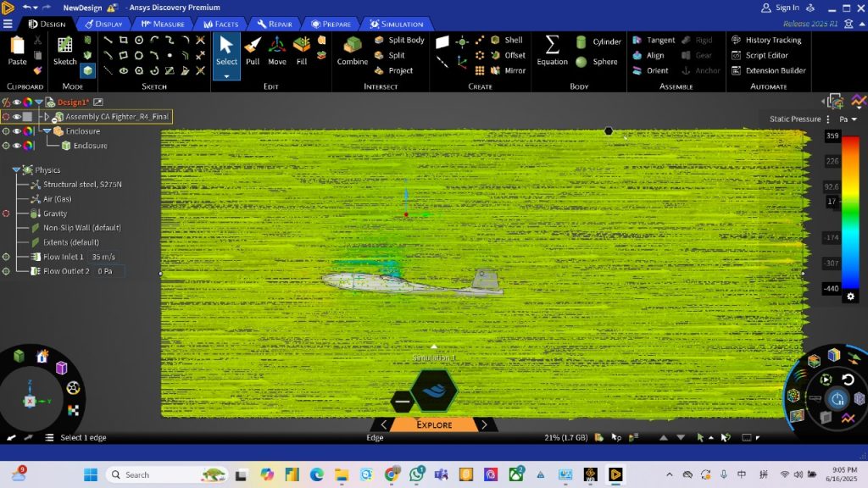Open legend settings gear under the color bar

point(851,297)
